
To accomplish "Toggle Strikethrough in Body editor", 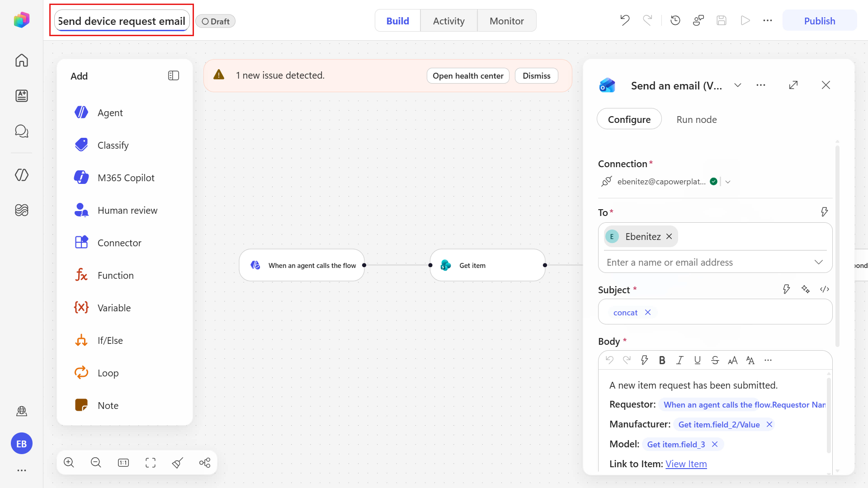I will point(715,360).
